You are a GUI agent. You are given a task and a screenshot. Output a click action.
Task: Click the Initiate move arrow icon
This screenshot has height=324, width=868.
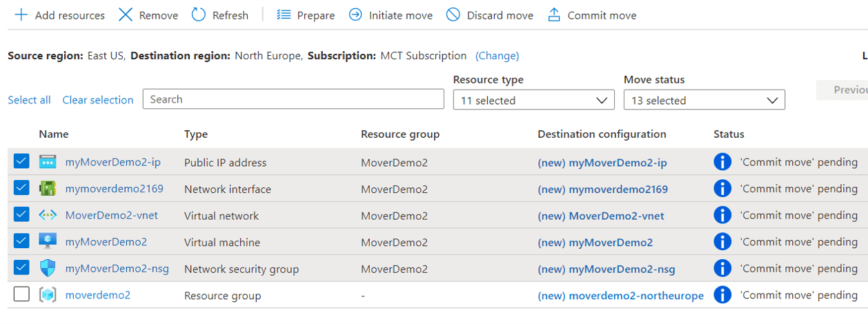coord(355,15)
